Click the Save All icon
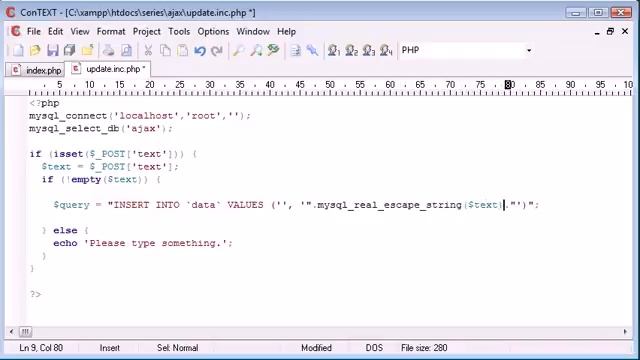 [70, 51]
